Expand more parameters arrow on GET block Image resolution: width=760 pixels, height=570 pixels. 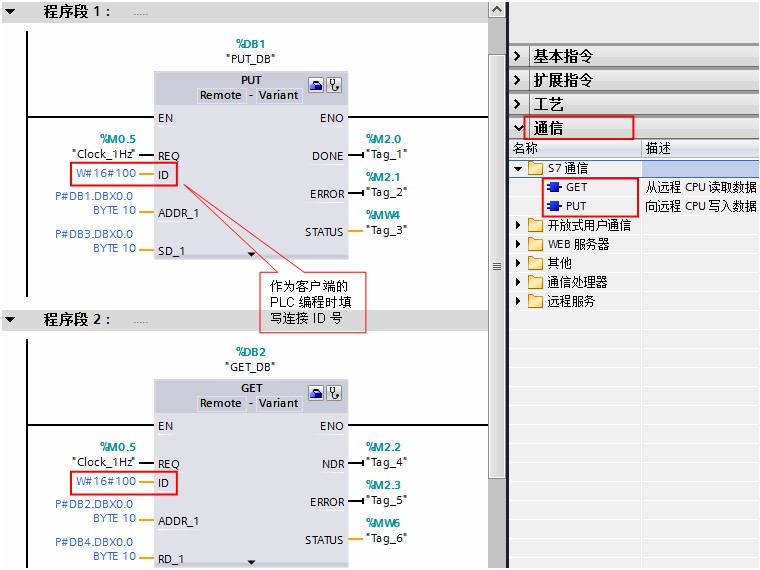click(251, 562)
